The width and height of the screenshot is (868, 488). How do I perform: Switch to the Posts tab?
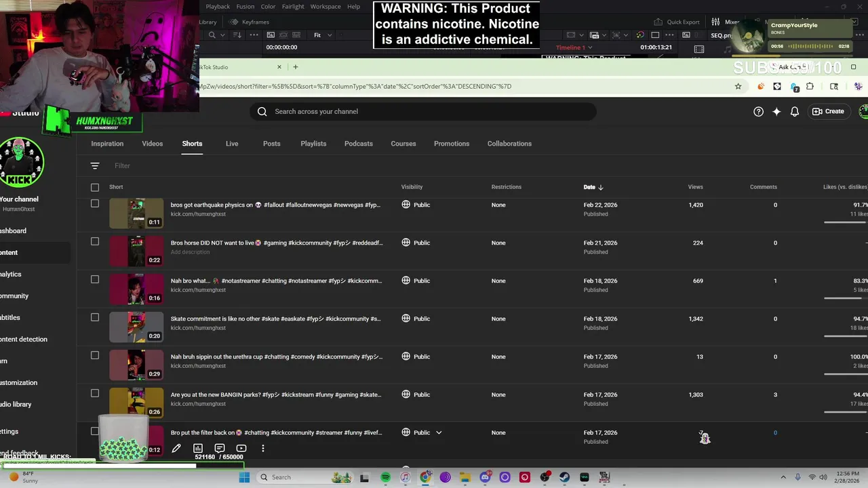tap(272, 144)
